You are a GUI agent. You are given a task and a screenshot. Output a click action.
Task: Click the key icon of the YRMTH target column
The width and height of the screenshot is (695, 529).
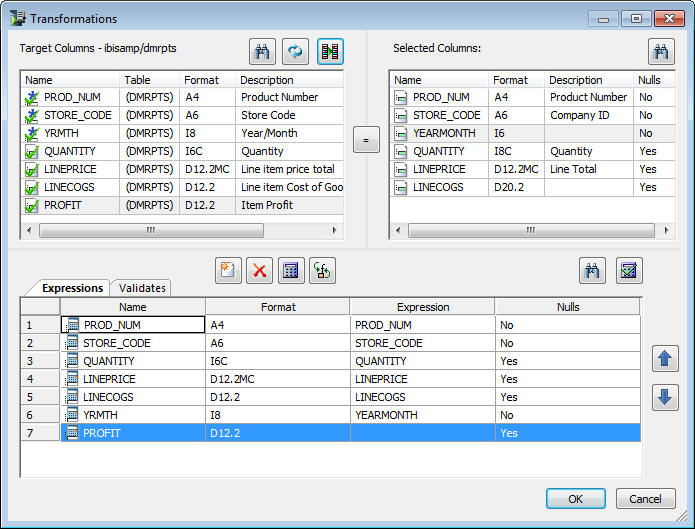[32, 134]
